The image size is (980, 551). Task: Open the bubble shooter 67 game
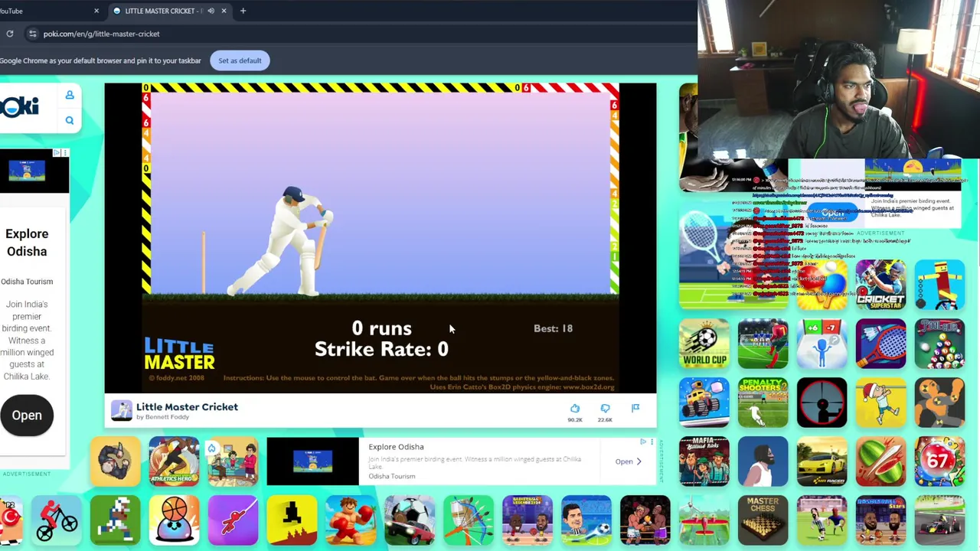click(x=939, y=461)
